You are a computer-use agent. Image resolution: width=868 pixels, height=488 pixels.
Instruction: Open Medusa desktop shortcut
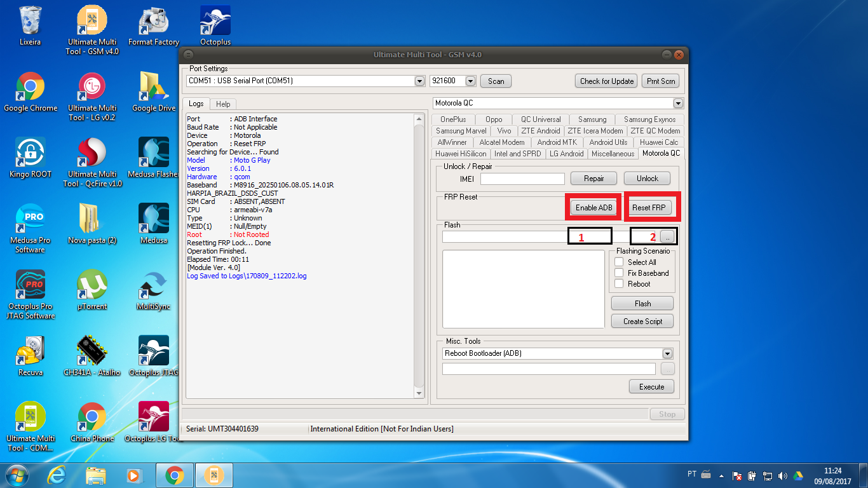tap(154, 224)
